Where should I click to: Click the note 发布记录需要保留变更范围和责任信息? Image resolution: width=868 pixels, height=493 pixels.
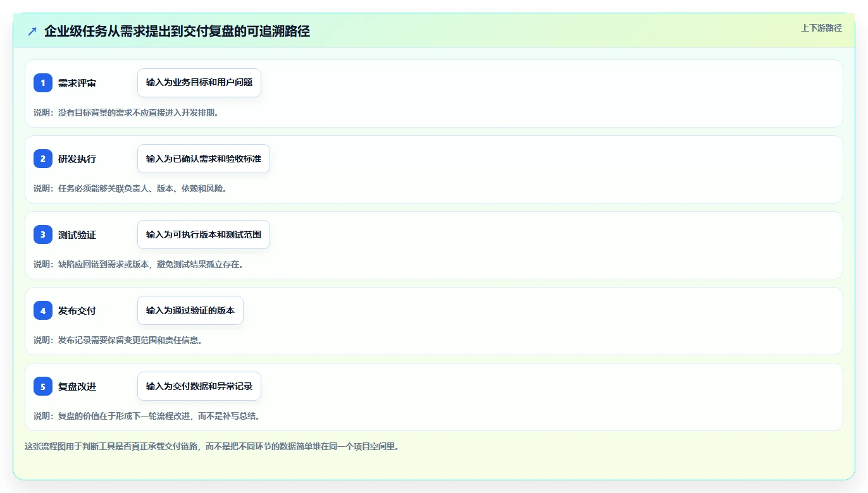130,340
